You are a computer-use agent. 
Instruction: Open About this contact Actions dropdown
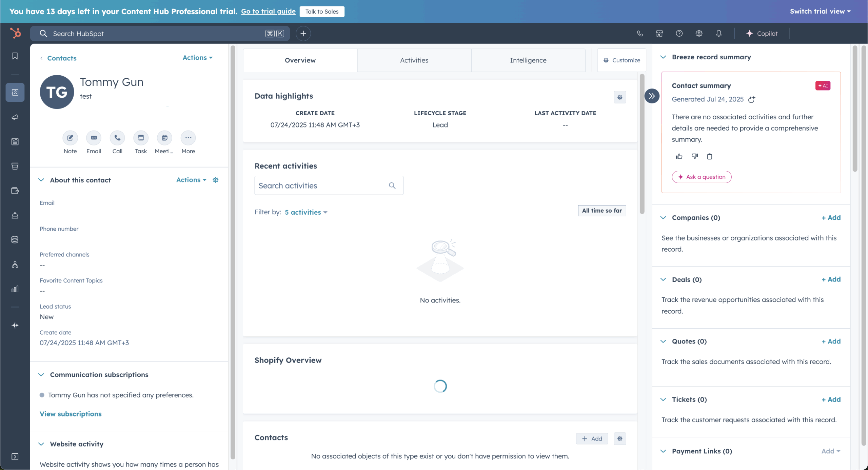pyautogui.click(x=191, y=180)
